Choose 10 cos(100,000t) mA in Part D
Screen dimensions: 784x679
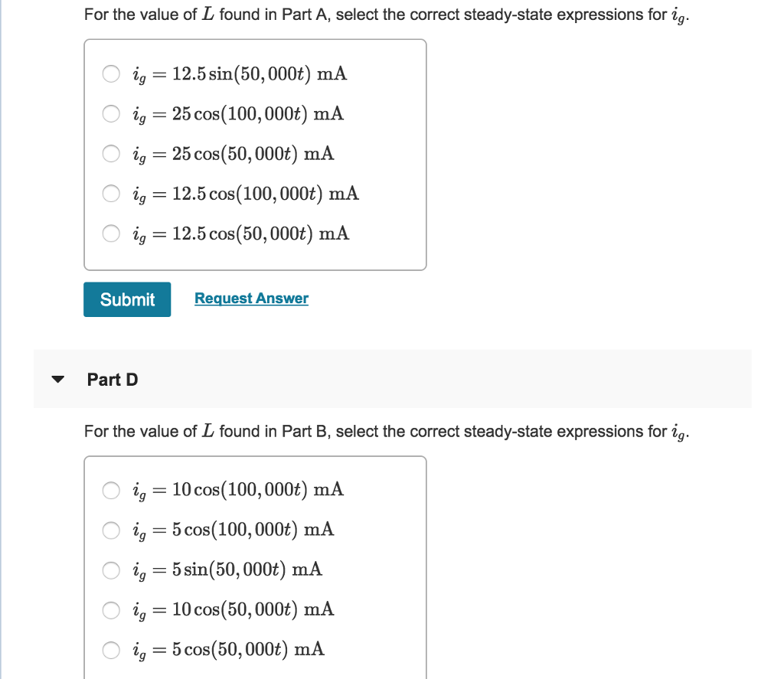tap(111, 491)
